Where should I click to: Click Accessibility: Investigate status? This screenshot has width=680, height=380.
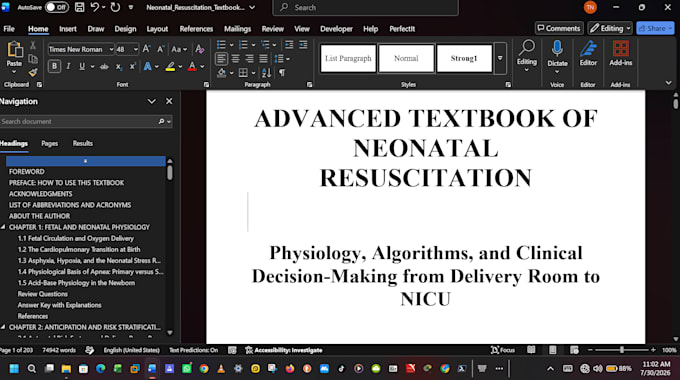pos(284,350)
